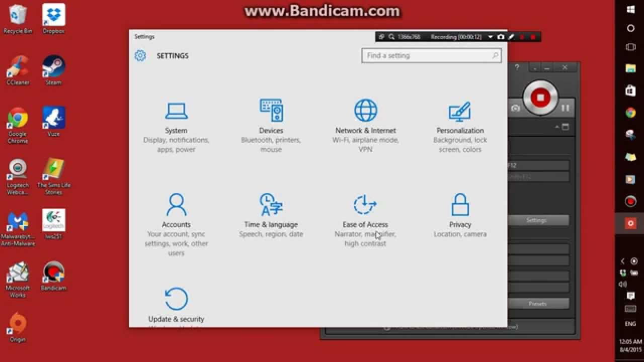Viewport: 644px width, 362px height.
Task: Open the CCleaner desktop shortcut
Action: point(18,70)
